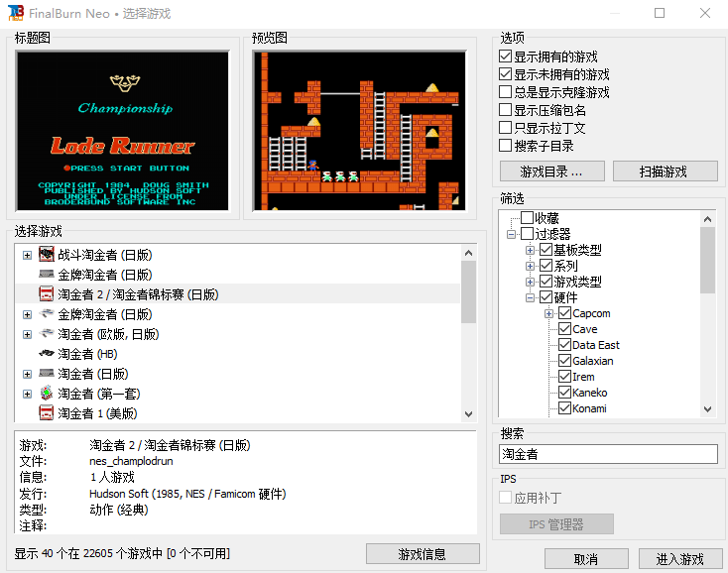Click the NES icon of 淘金者 1 (美版)
Image resolution: width=728 pixels, height=573 pixels.
click(46, 413)
